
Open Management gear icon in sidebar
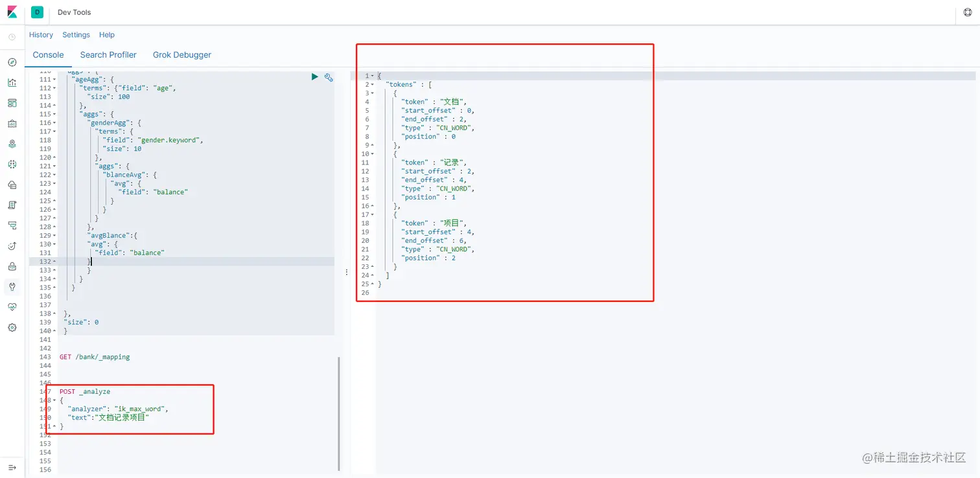(x=12, y=328)
